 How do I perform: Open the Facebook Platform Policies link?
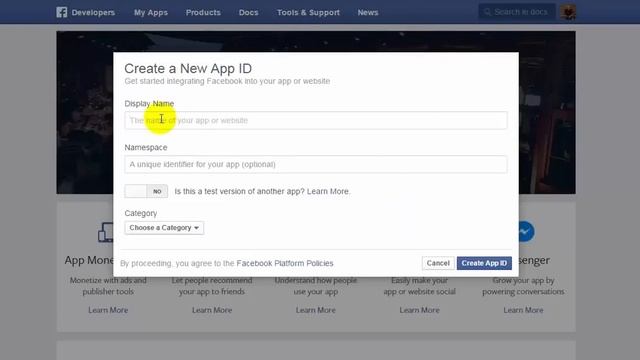coord(285,263)
